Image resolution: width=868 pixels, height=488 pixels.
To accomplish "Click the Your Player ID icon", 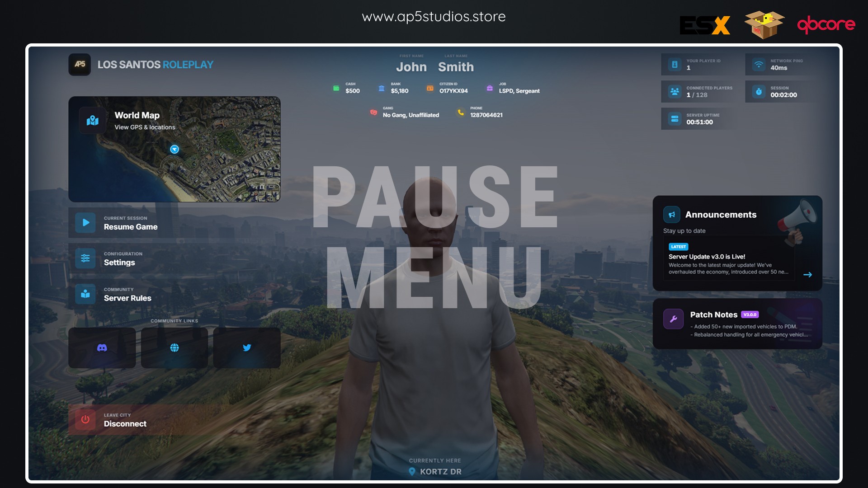I will click(675, 65).
